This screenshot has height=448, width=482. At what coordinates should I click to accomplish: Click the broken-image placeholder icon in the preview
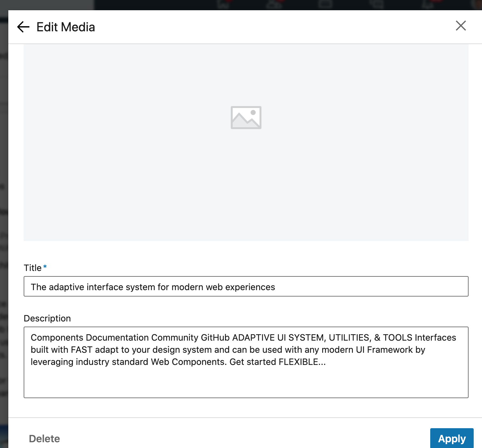(x=246, y=118)
